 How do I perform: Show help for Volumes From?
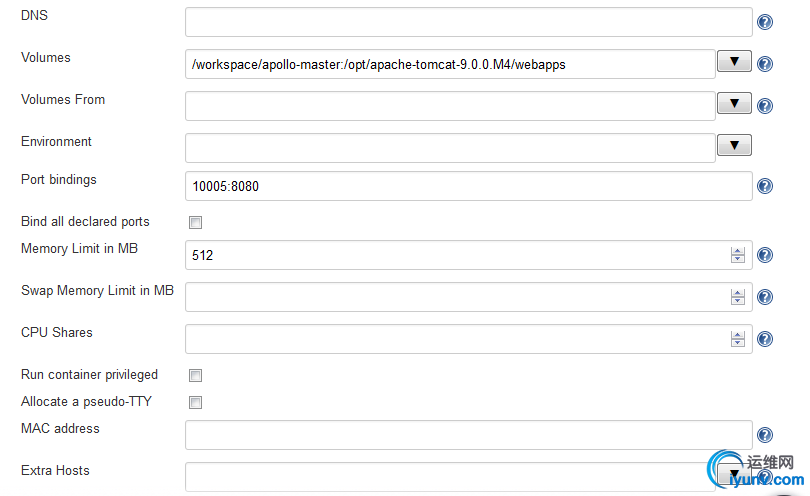[x=765, y=106]
